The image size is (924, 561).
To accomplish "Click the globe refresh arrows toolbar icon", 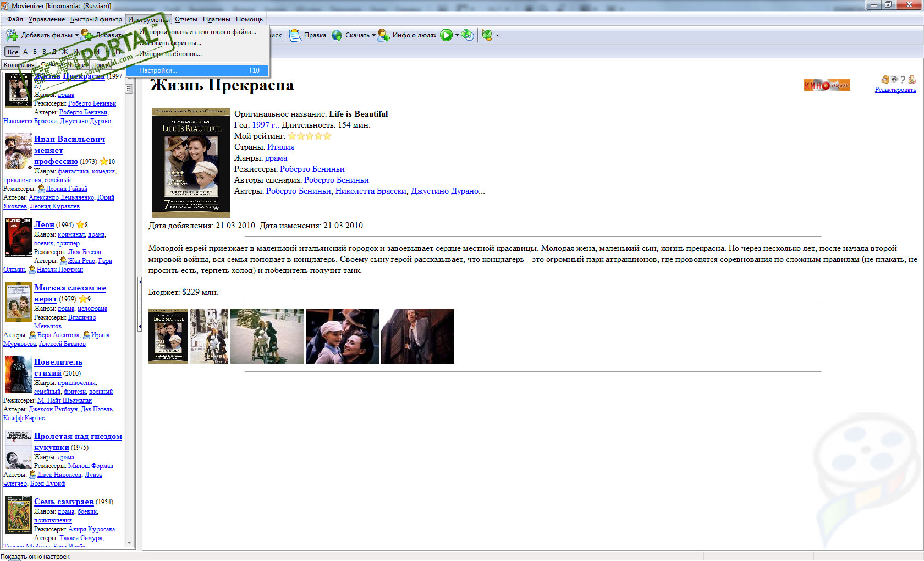I will pyautogui.click(x=468, y=35).
